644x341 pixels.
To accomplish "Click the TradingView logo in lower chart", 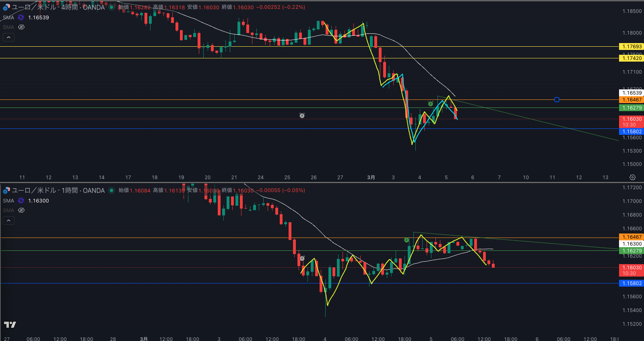I will pyautogui.click(x=10, y=324).
